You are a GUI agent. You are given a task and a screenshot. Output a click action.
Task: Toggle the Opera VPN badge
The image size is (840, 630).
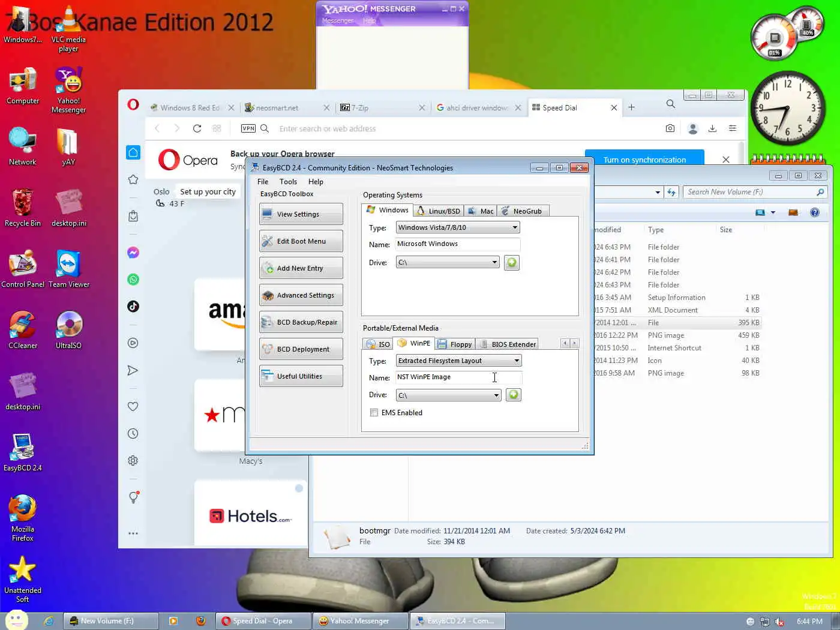coord(248,128)
